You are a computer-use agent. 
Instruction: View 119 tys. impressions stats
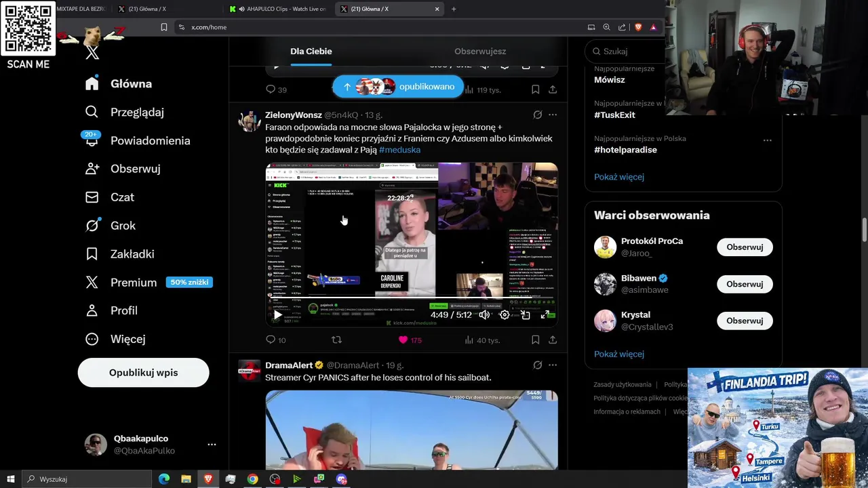[x=482, y=89]
